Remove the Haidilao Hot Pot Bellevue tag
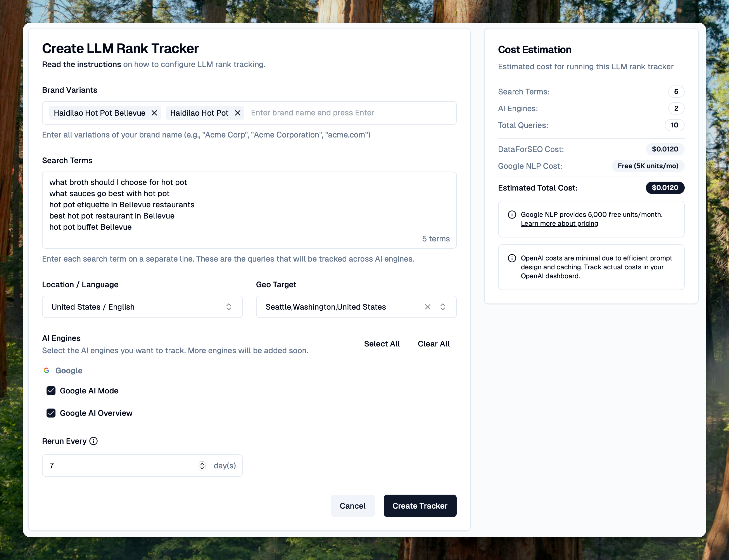The width and height of the screenshot is (729, 560). click(154, 113)
